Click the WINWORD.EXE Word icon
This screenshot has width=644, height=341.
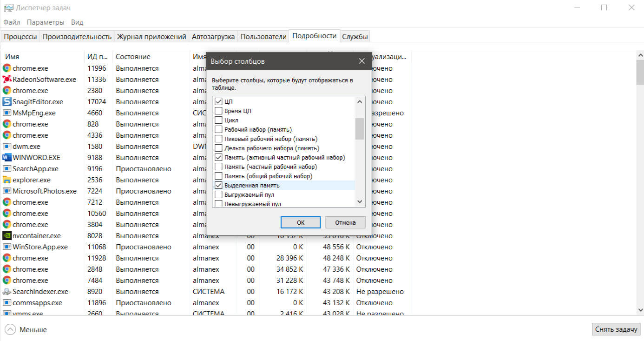[7, 158]
